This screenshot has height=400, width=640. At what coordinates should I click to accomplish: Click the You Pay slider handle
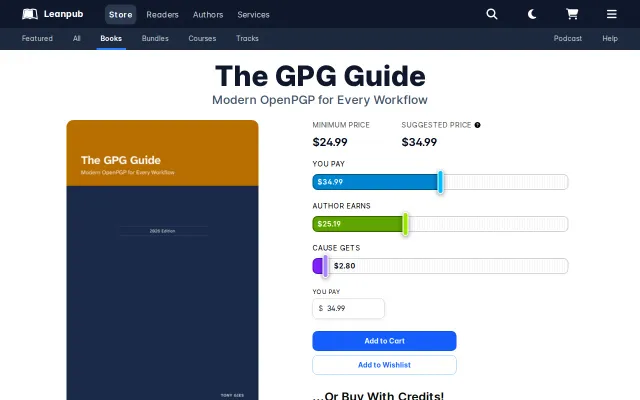click(440, 182)
